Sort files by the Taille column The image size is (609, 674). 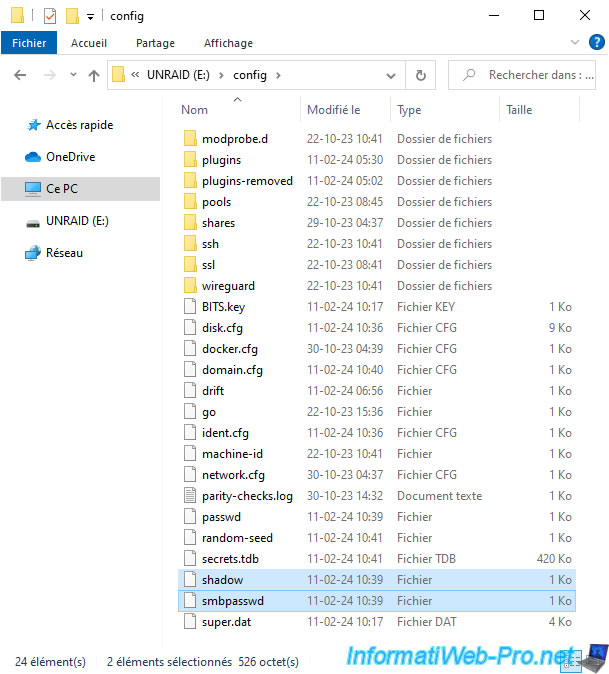click(520, 110)
